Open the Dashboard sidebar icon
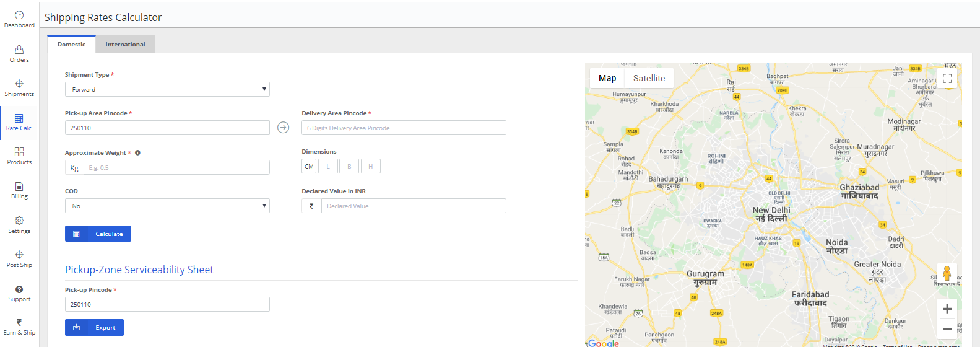The height and width of the screenshot is (347, 980). point(19,19)
